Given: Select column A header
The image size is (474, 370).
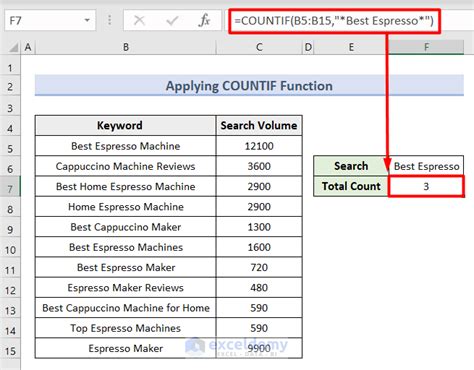Looking at the screenshot, I should (x=28, y=47).
